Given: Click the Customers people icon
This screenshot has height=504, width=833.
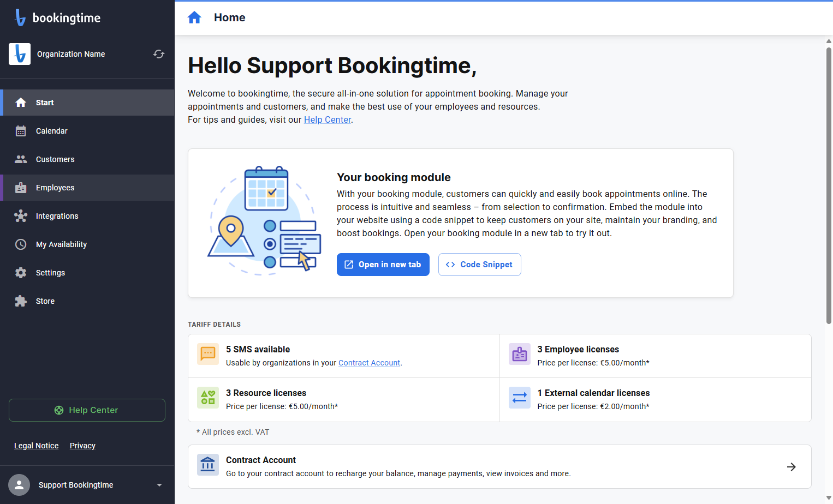Looking at the screenshot, I should (x=21, y=159).
